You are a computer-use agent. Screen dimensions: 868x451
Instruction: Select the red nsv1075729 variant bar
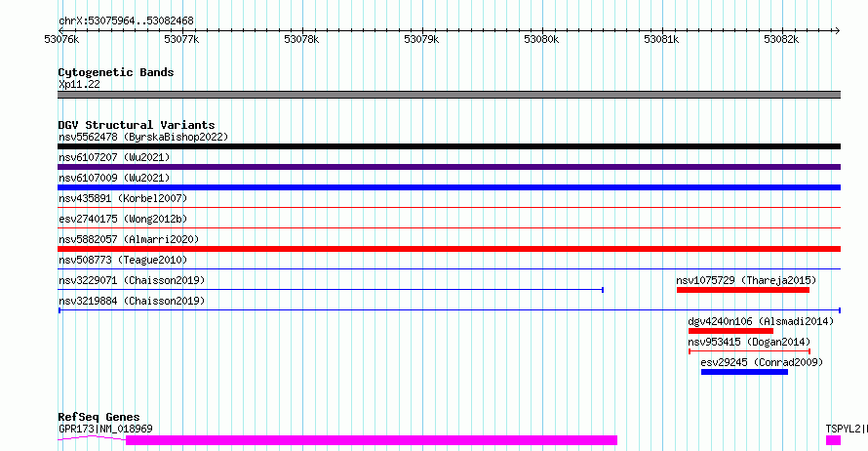(743, 290)
